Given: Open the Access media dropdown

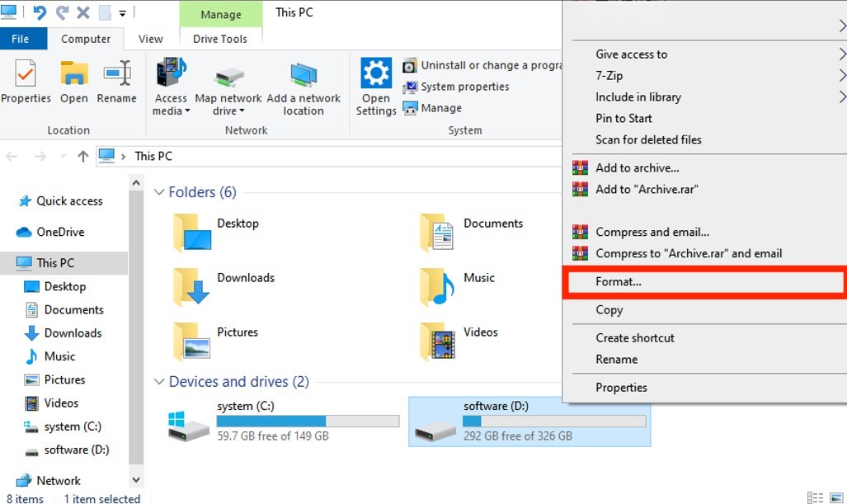Looking at the screenshot, I should click(x=171, y=105).
